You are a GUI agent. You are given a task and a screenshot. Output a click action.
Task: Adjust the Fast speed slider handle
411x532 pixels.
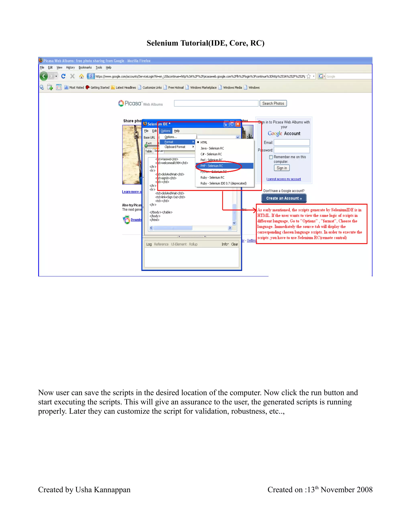tap(146, 146)
